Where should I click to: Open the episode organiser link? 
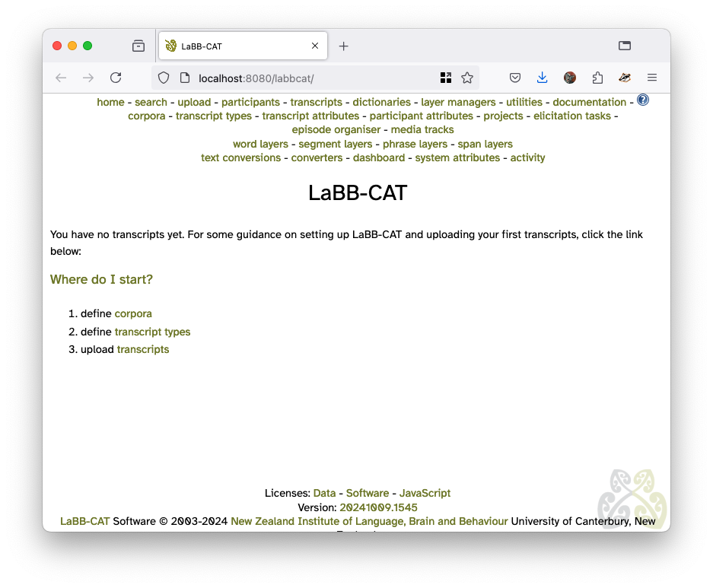(x=336, y=129)
